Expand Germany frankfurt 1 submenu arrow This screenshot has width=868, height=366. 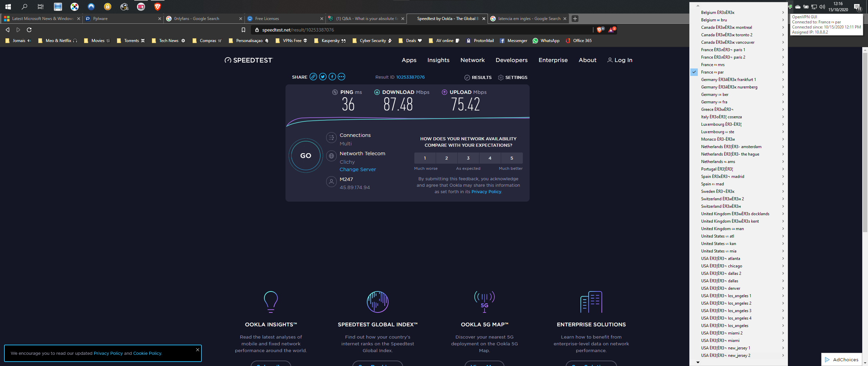click(783, 80)
